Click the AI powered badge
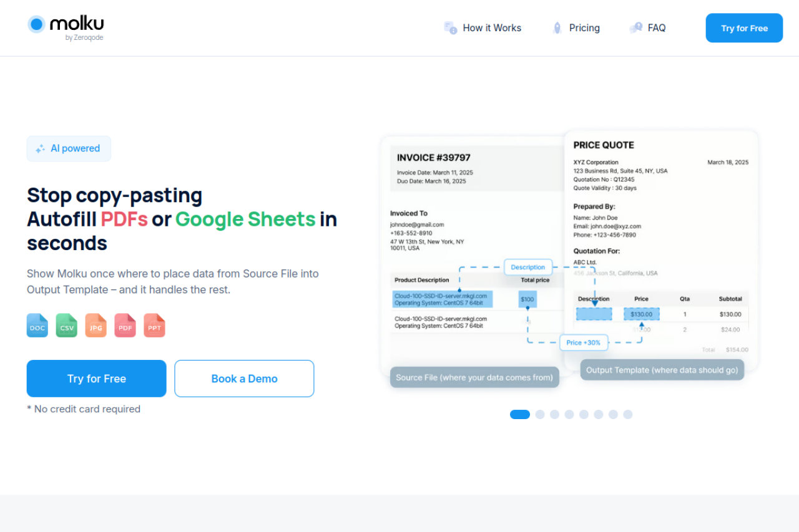Viewport: 799px width, 532px height. [69, 148]
